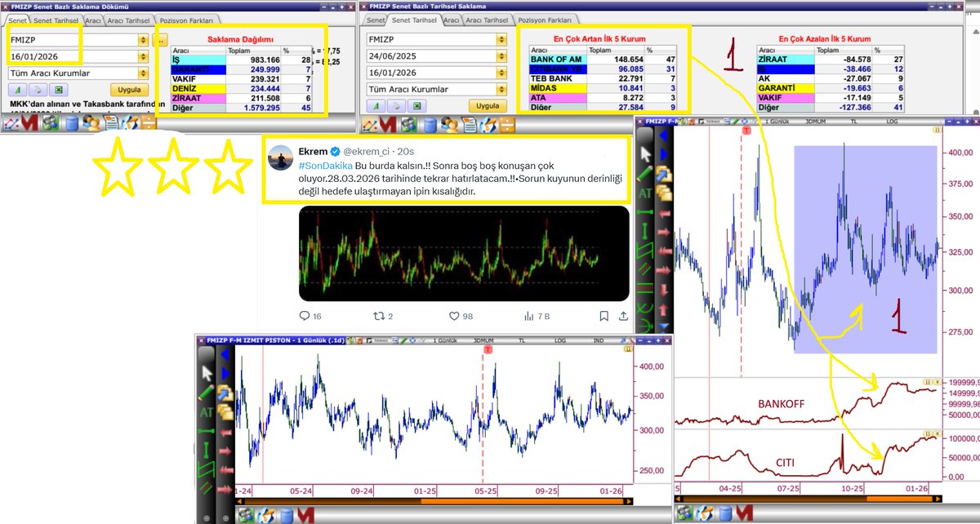Click the blue cylinder icon in bottom chart's footer
This screenshot has height=524, width=980.
287,516
